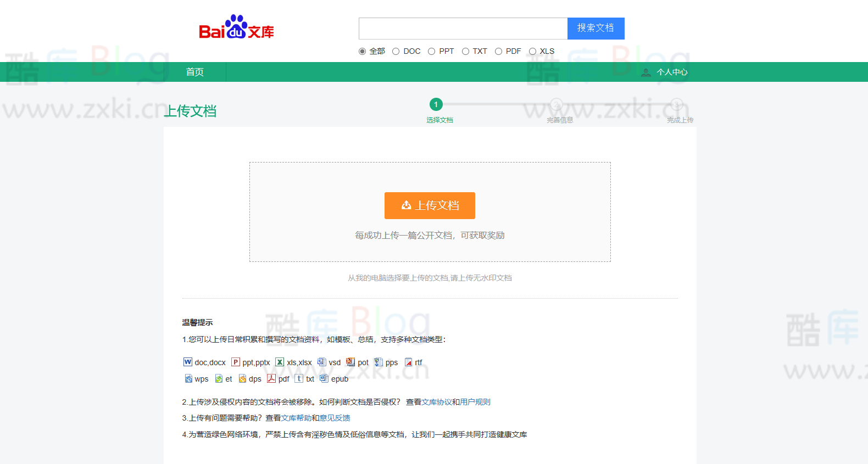Click the orange 上传文档 button
868x464 pixels.
[430, 205]
